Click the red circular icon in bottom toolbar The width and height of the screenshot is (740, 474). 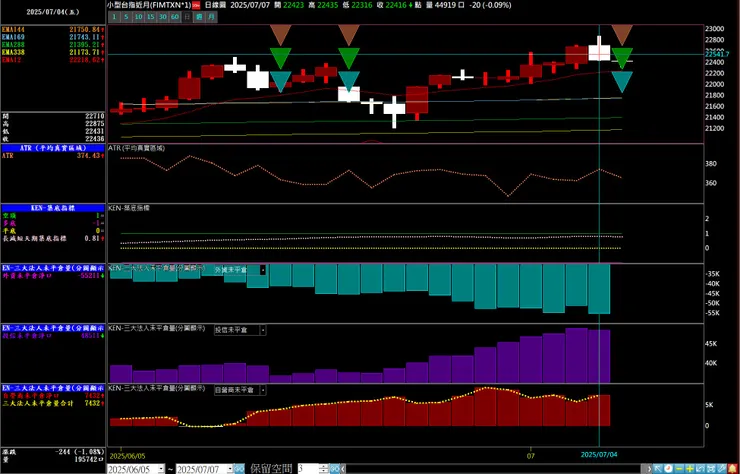[x=668, y=469]
